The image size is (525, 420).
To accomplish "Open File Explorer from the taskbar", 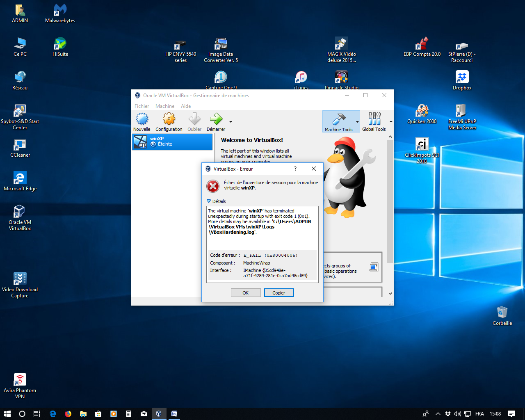I will click(x=83, y=414).
